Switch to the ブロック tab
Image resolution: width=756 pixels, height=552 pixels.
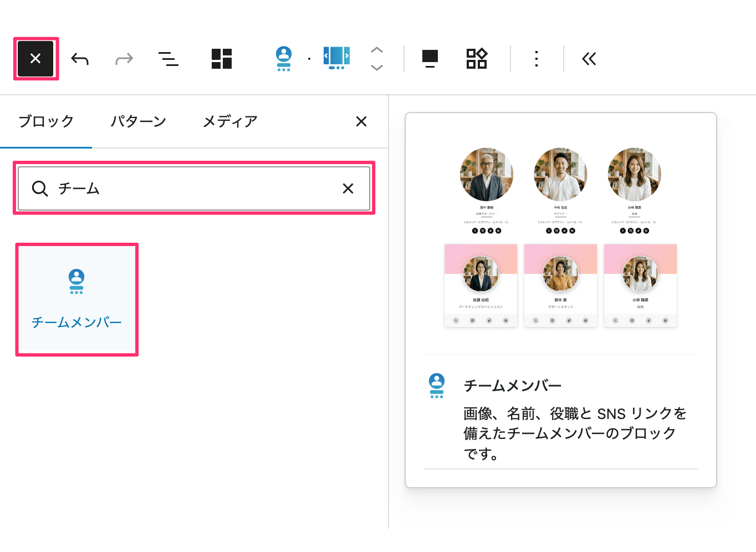(46, 121)
